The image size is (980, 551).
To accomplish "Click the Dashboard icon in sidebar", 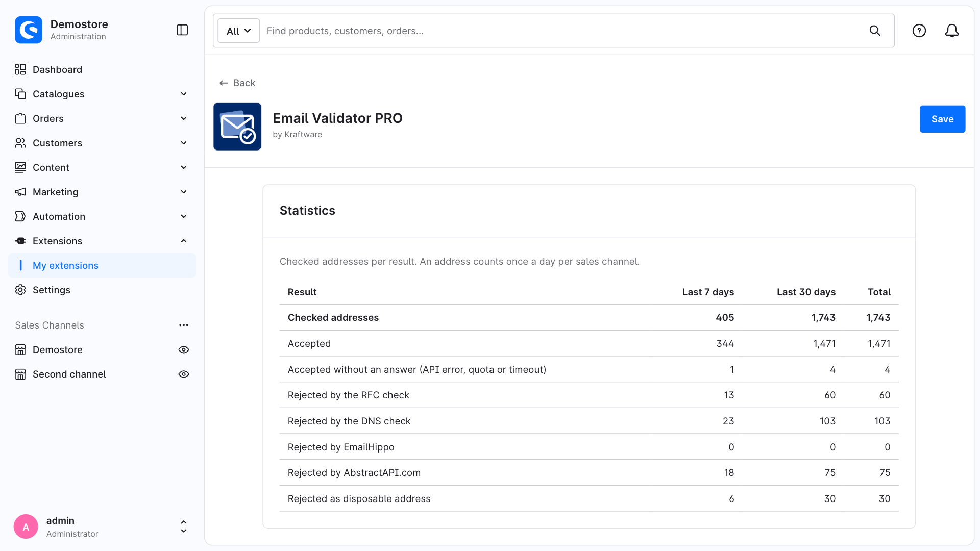I will tap(20, 69).
